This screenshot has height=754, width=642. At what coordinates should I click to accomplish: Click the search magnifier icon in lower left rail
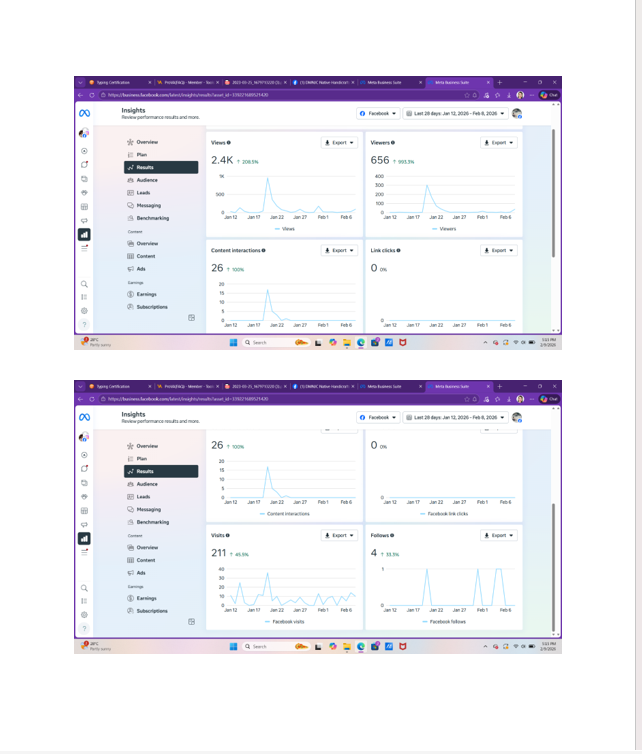pyautogui.click(x=84, y=588)
